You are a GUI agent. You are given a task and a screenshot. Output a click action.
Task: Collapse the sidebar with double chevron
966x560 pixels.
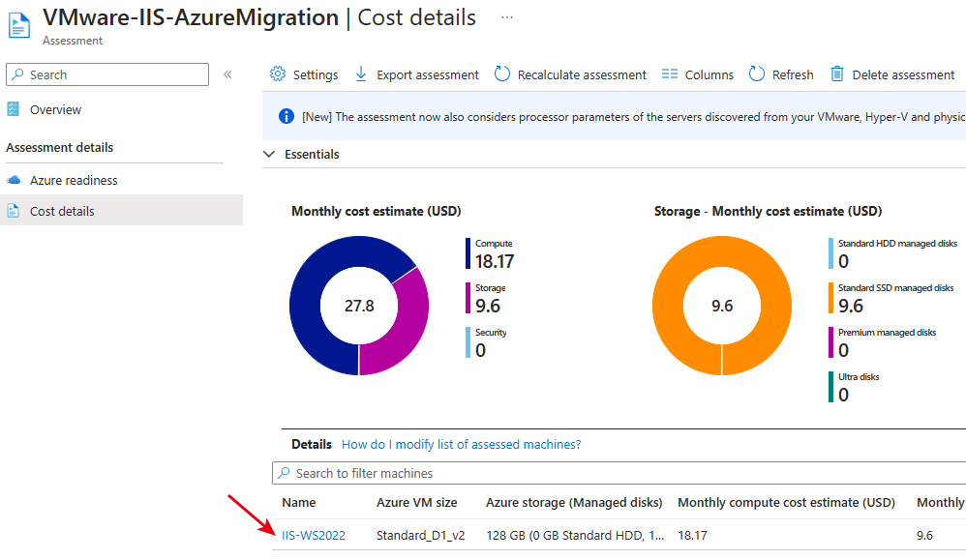point(227,74)
